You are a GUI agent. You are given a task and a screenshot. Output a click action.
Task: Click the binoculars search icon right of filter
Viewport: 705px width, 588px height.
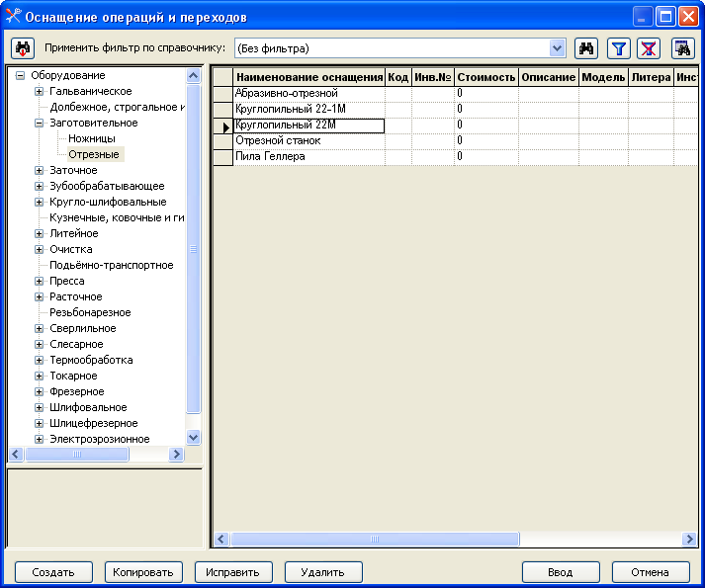click(x=587, y=48)
